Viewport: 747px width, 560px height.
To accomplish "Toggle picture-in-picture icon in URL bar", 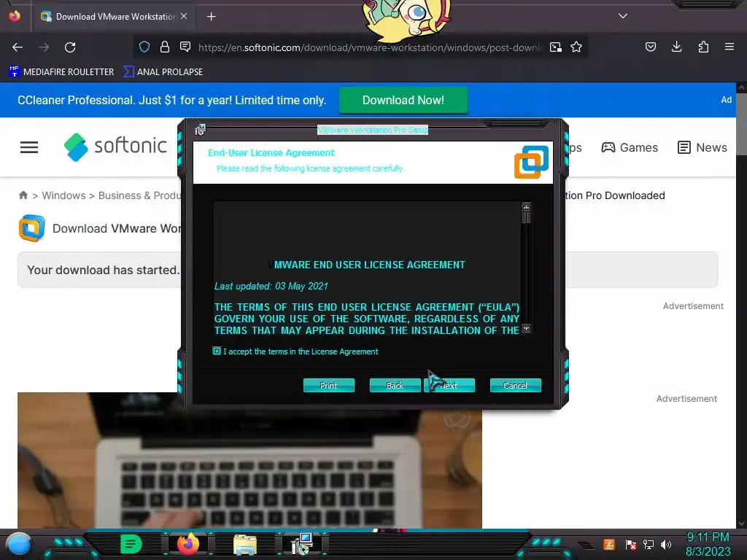I will coord(555,47).
